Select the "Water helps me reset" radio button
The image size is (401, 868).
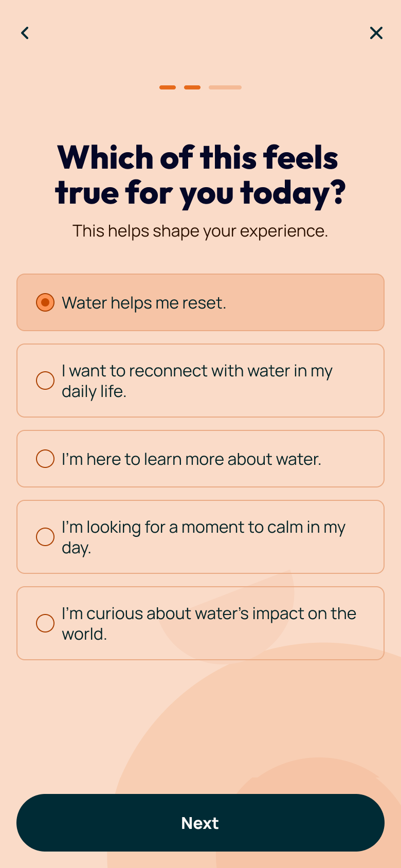[x=45, y=302]
